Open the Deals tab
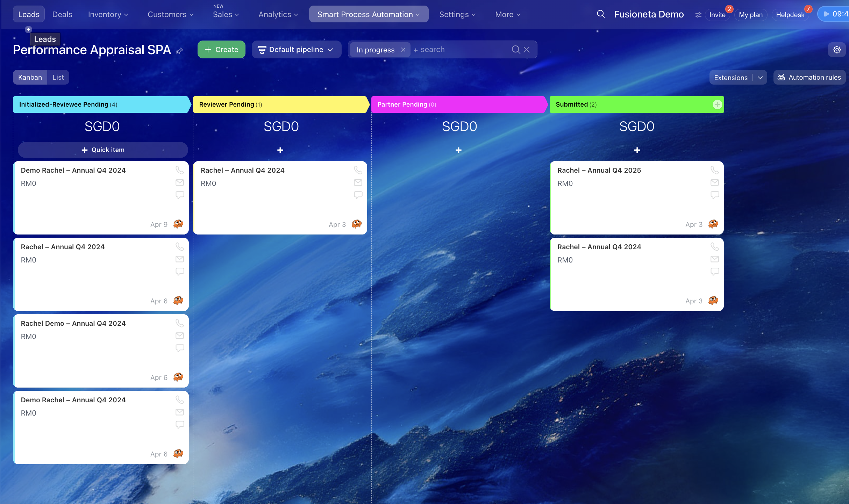The height and width of the screenshot is (504, 849). pyautogui.click(x=62, y=14)
